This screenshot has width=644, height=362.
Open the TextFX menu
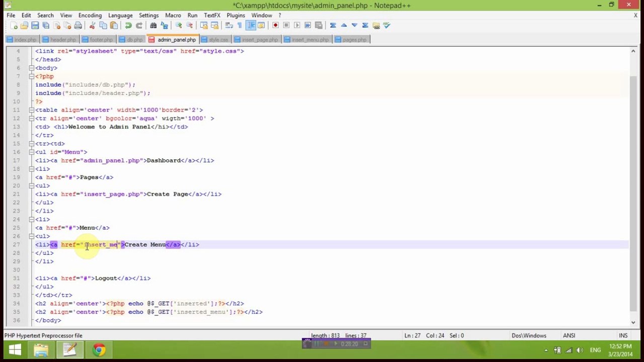coord(212,16)
